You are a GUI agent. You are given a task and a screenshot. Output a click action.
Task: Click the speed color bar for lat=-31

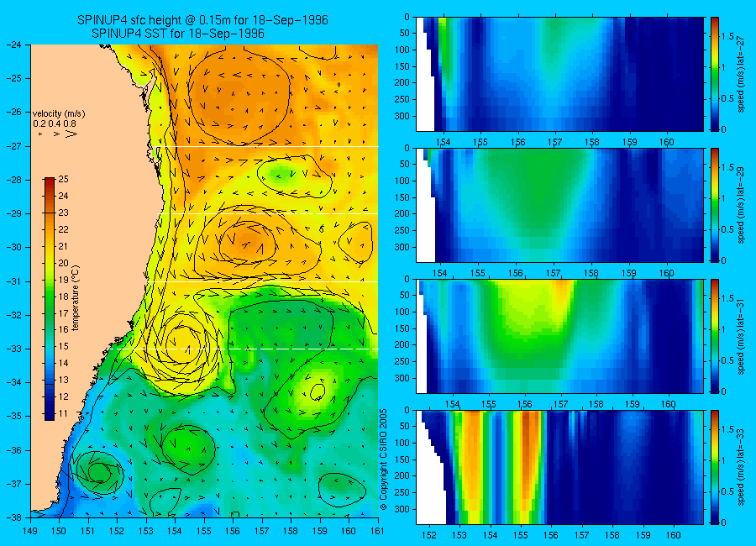(715, 336)
